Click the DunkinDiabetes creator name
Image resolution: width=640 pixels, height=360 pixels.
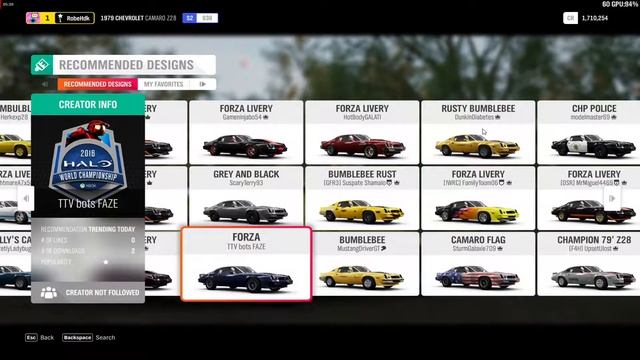tap(474, 117)
